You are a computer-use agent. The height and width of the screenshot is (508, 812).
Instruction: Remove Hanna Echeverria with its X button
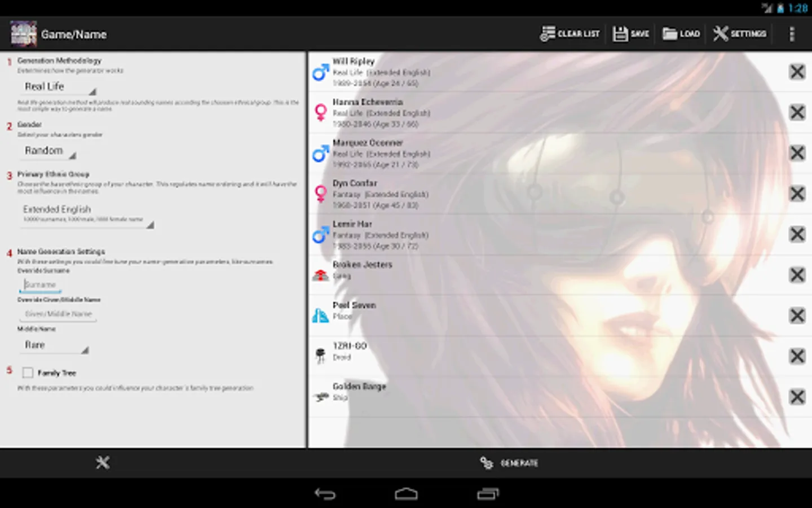797,112
